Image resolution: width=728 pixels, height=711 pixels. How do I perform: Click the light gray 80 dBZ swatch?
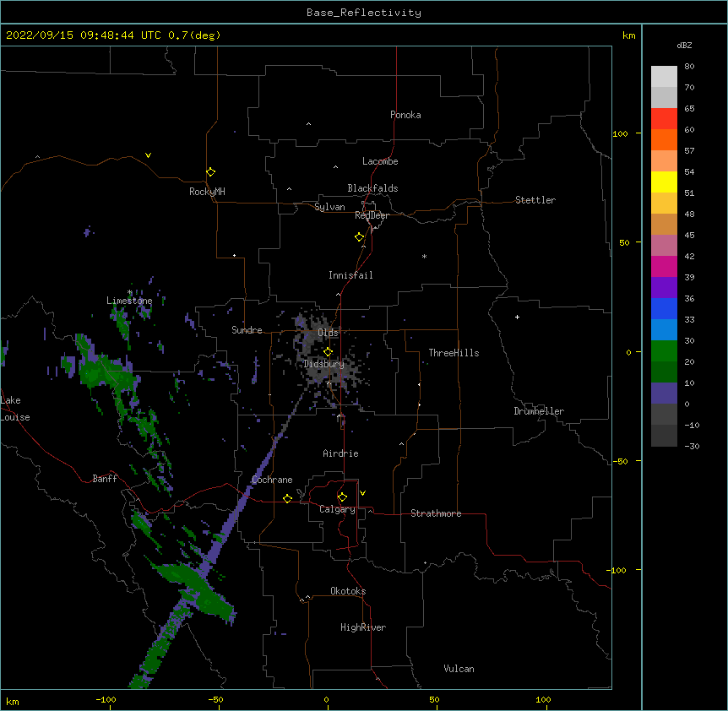664,77
